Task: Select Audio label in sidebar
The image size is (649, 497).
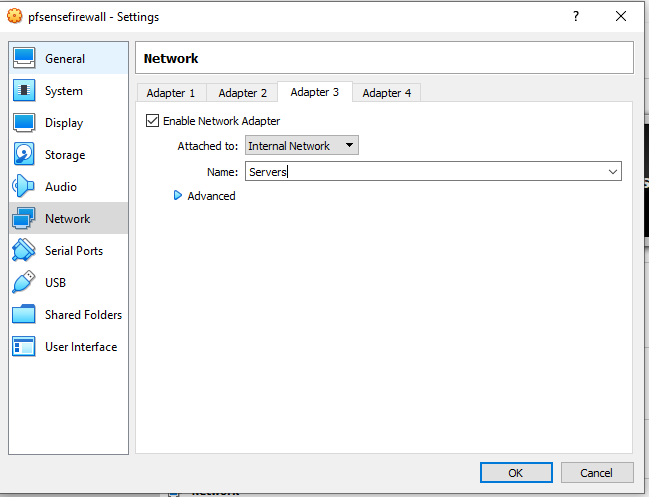Action: [61, 187]
